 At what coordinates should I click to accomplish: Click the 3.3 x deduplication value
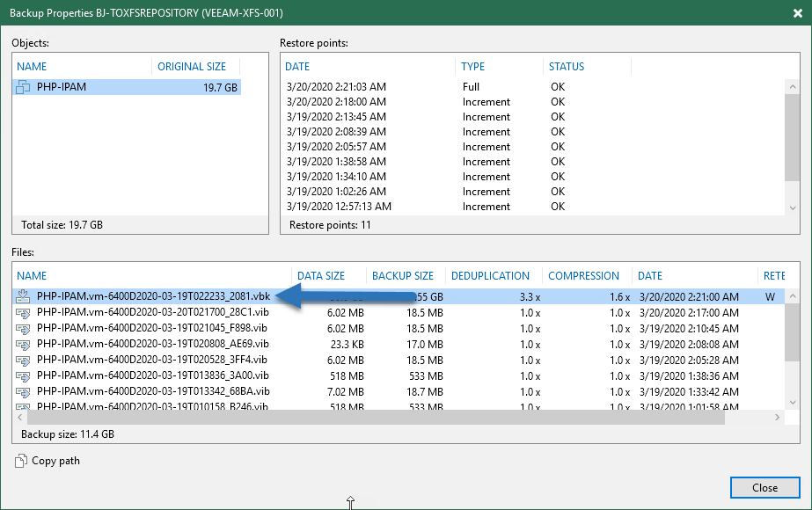(x=530, y=297)
